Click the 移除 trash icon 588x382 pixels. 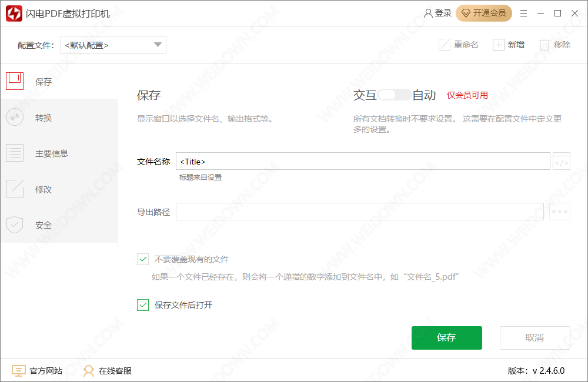pyautogui.click(x=544, y=45)
